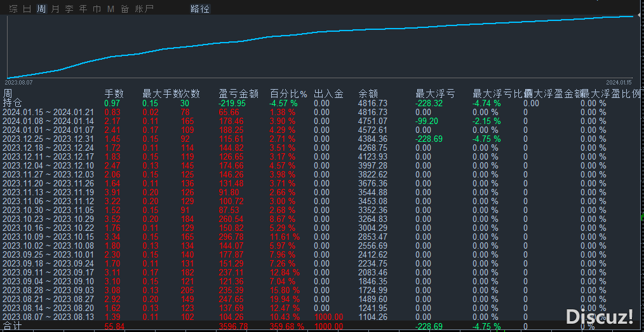644x332 pixels.
Task: Select the 2023.08.07 ~ 2023.08.13 week row
Action: [48, 317]
